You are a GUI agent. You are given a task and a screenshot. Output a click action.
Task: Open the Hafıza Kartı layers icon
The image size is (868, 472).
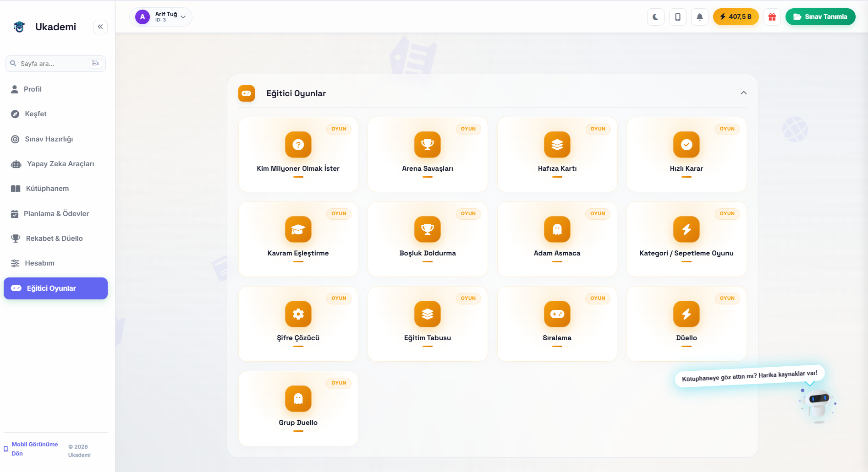click(557, 145)
